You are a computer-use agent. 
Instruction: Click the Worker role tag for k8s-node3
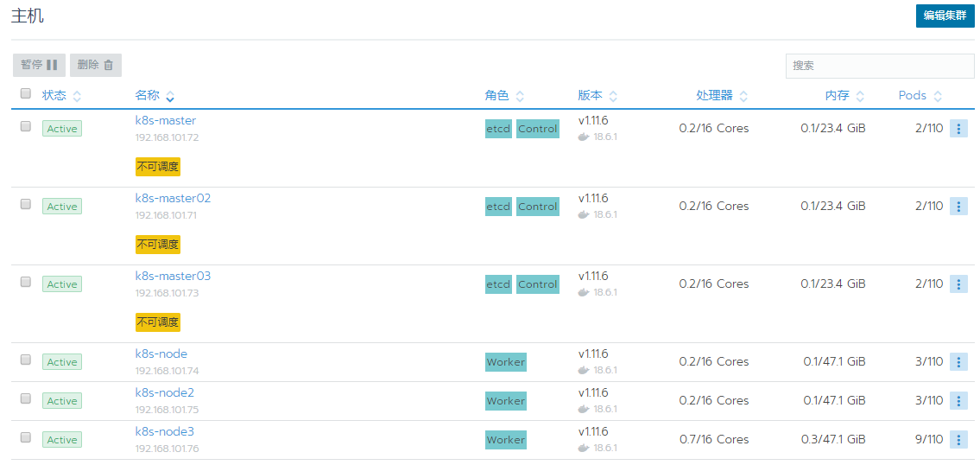[506, 440]
